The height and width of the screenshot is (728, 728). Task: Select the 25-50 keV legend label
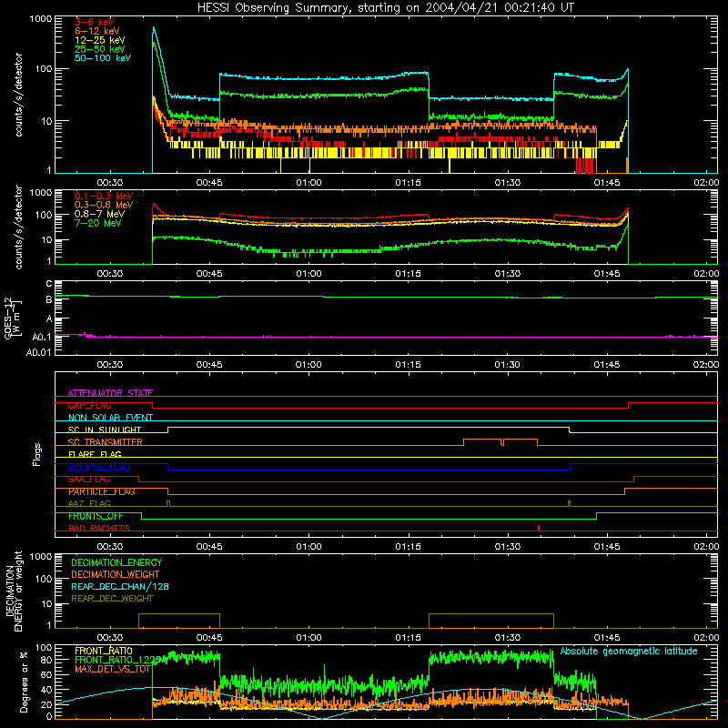[99, 49]
